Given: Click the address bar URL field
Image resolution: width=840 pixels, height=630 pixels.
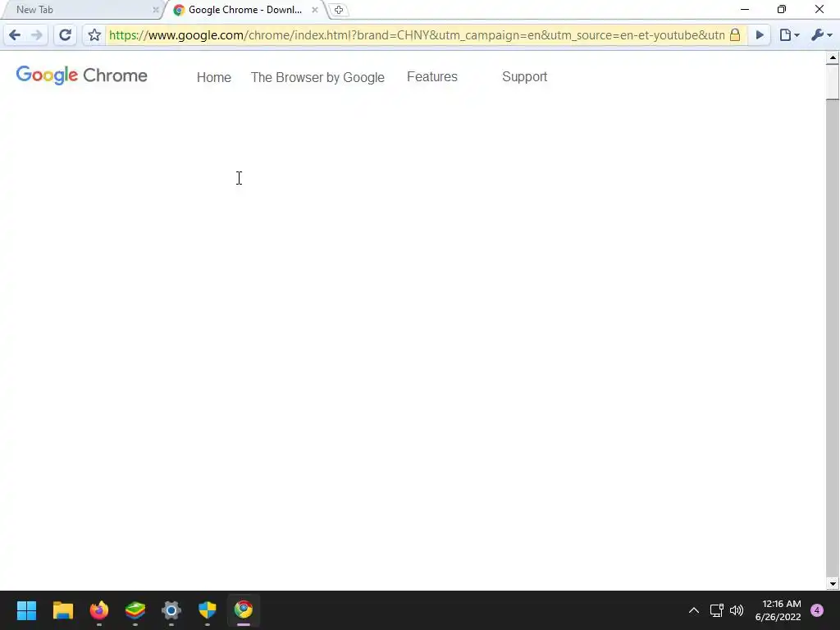Looking at the screenshot, I should [x=416, y=35].
